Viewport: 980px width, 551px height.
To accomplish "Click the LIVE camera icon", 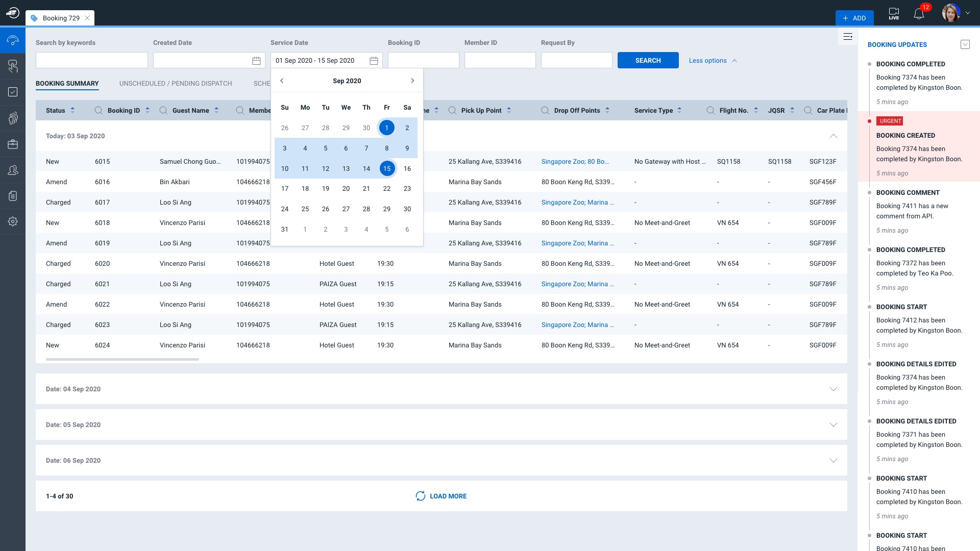I will (894, 14).
